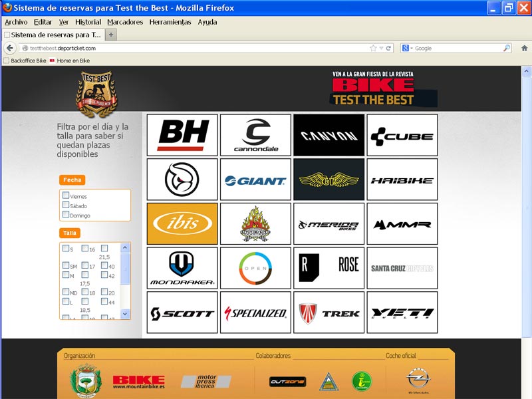Run search with the magnifier icon
The height and width of the screenshot is (399, 532).
click(507, 48)
